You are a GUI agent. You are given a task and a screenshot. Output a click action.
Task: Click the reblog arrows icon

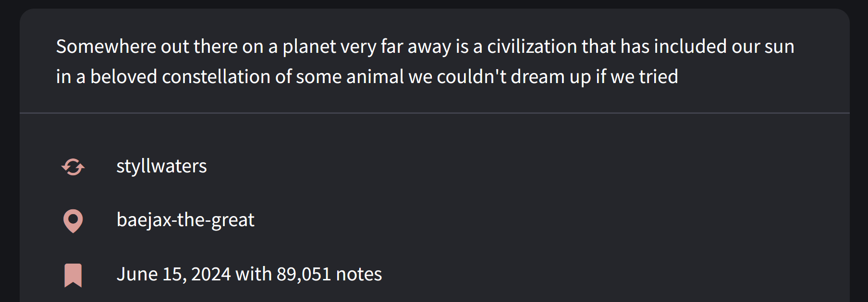73,167
